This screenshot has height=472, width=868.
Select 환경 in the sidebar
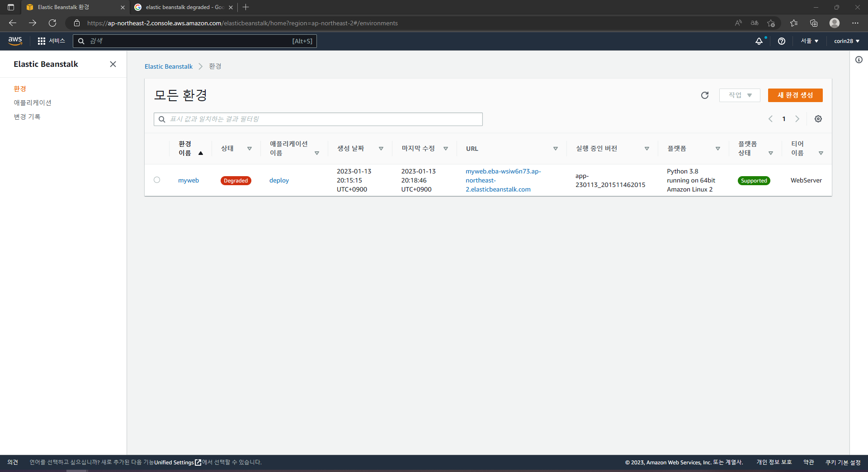[20, 89]
